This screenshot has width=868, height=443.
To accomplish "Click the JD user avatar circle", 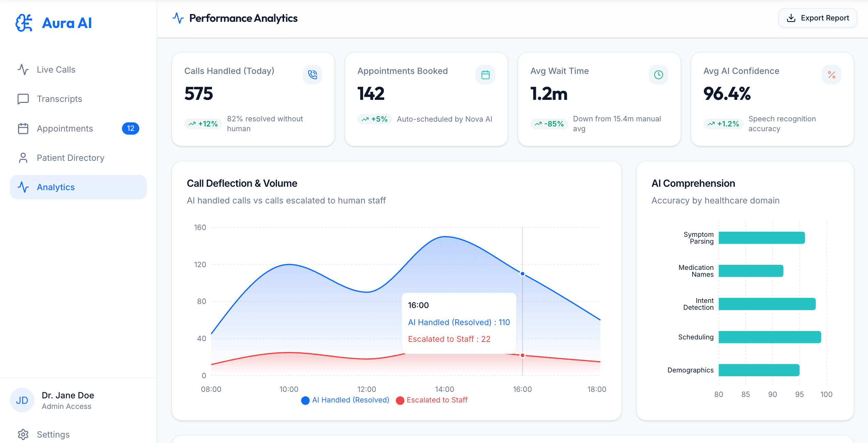I will 22,400.
